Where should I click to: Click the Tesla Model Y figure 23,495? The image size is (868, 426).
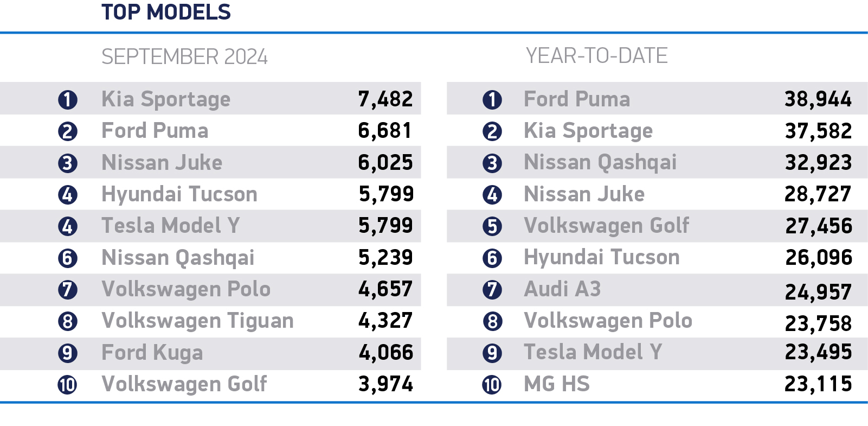coord(818,352)
